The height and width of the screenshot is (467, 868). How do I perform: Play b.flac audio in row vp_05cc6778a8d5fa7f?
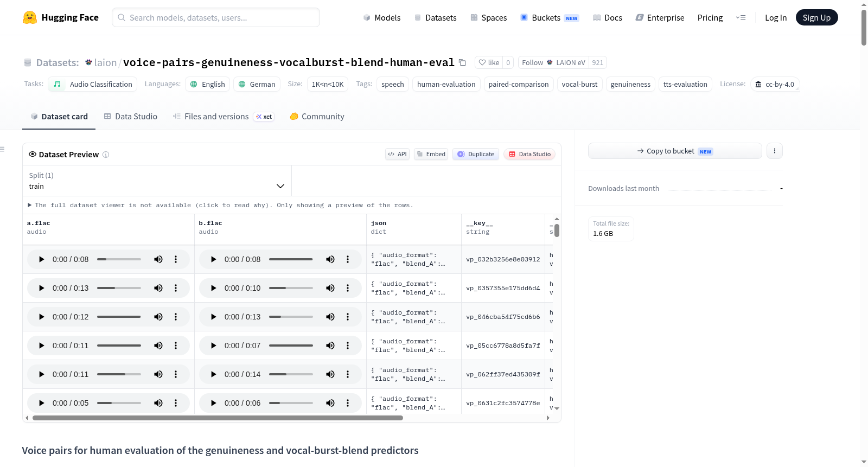[x=213, y=346]
